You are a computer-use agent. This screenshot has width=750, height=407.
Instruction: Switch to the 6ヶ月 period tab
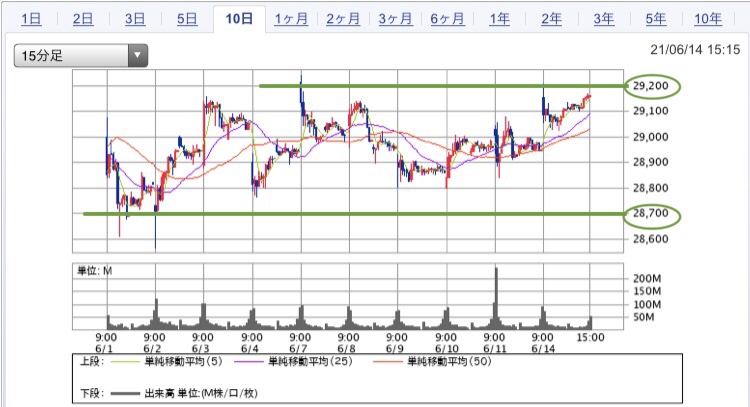click(x=447, y=19)
